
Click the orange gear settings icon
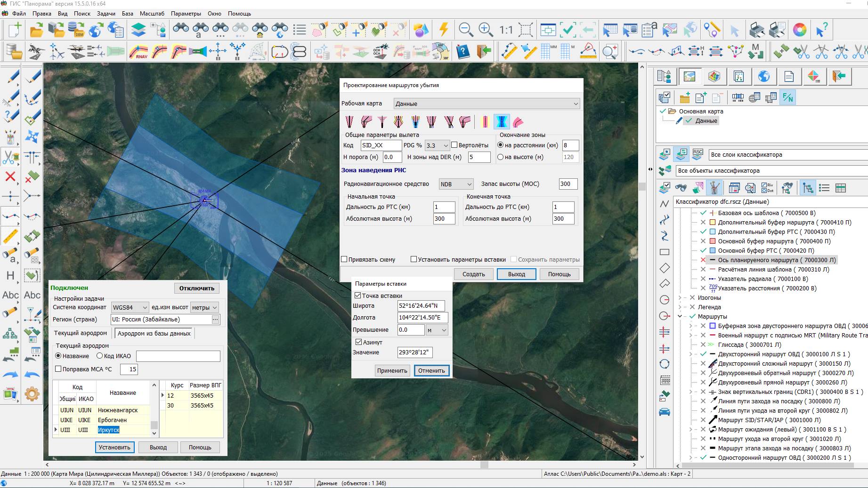coord(32,393)
